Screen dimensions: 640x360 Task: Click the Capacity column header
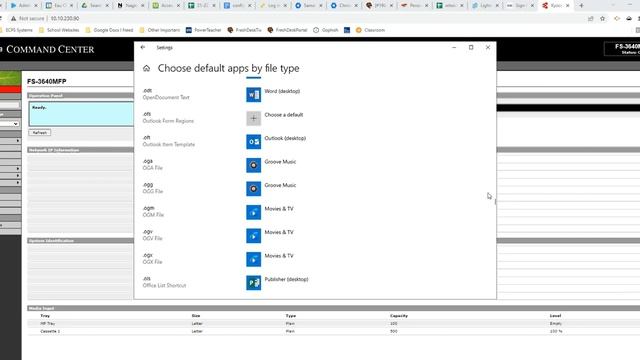click(399, 316)
